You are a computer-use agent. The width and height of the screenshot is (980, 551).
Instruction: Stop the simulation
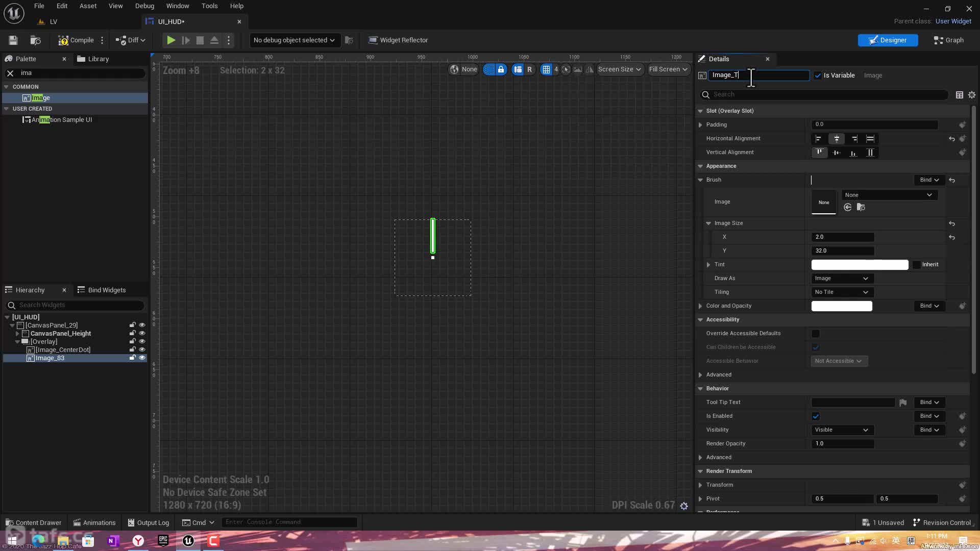[200, 40]
